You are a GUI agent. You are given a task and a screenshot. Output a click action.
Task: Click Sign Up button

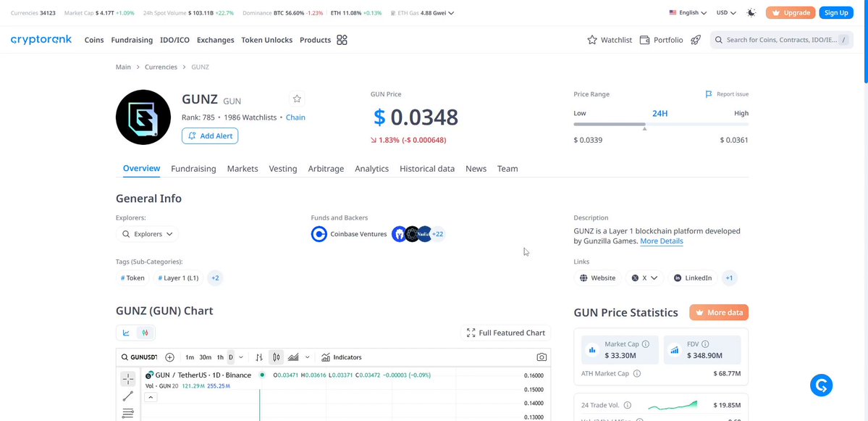(x=836, y=13)
